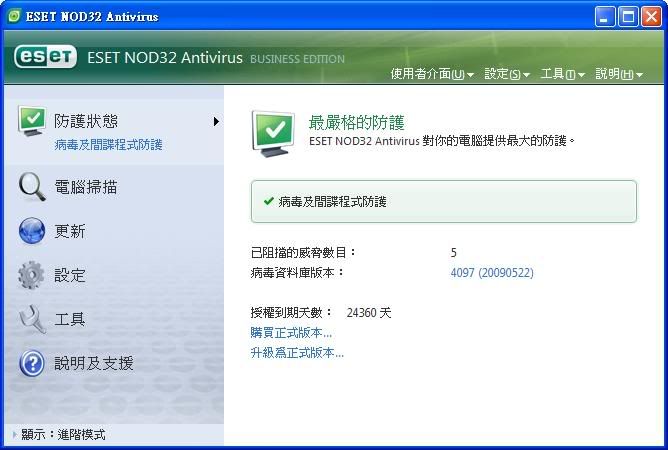Open the 說明(H) dropdown menu
This screenshot has height=450, width=668.
619,74
